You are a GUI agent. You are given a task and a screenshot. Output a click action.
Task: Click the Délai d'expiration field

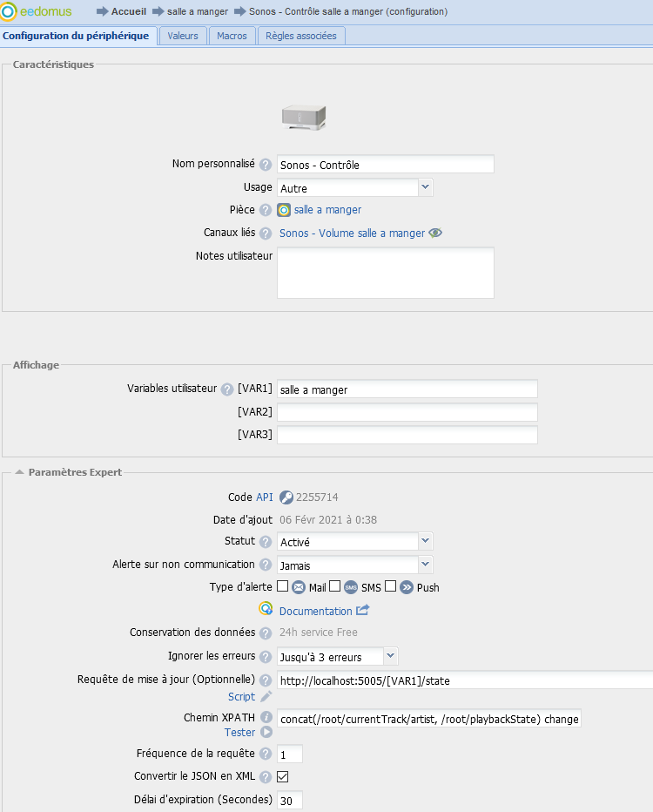coord(290,800)
